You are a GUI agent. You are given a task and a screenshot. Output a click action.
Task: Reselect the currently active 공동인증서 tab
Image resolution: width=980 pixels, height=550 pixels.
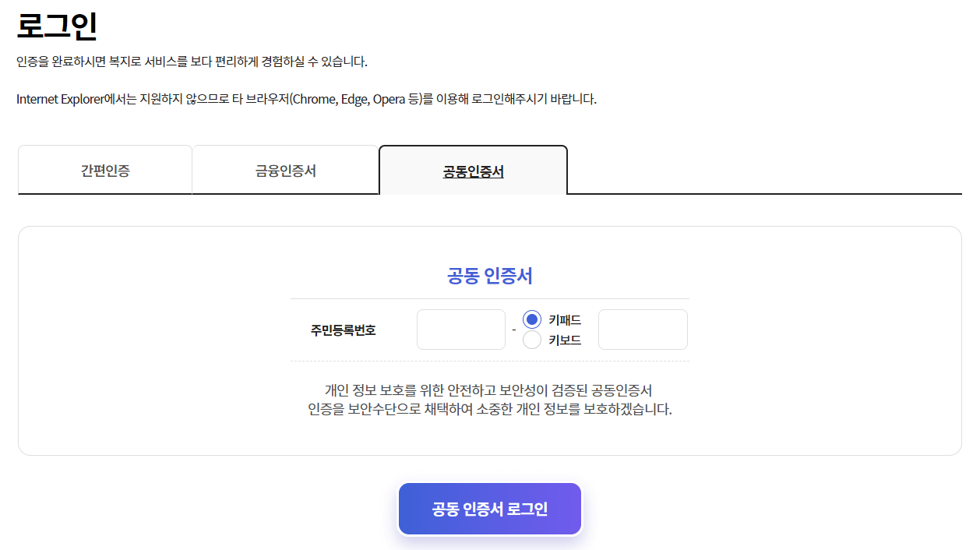pos(472,170)
